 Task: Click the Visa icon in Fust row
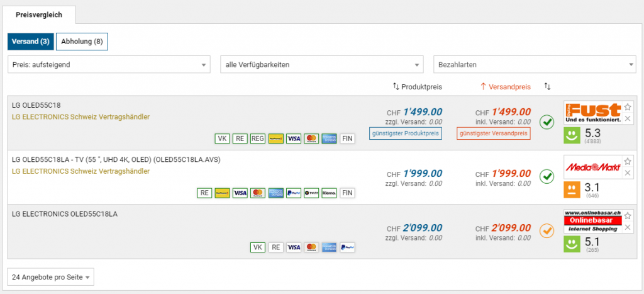pos(294,139)
